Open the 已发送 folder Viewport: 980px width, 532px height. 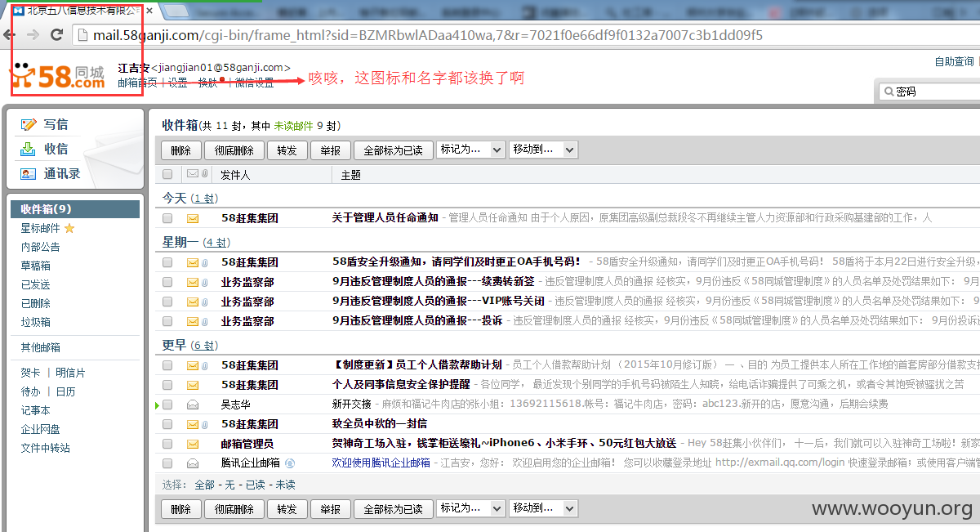coord(35,284)
